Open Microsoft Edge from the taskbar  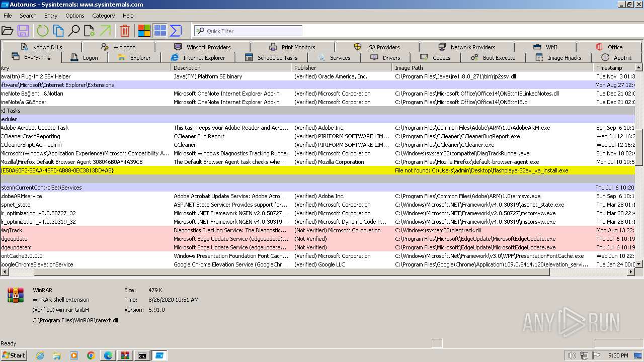pyautogui.click(x=108, y=355)
